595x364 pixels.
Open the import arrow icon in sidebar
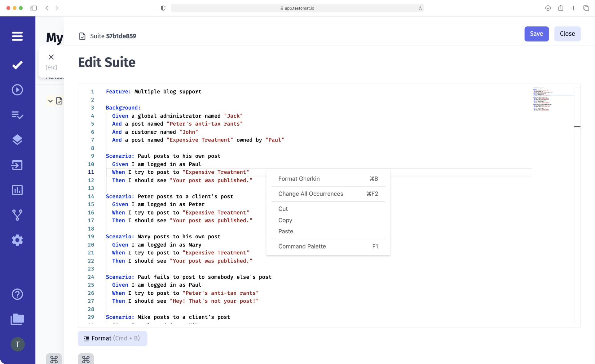(17, 165)
